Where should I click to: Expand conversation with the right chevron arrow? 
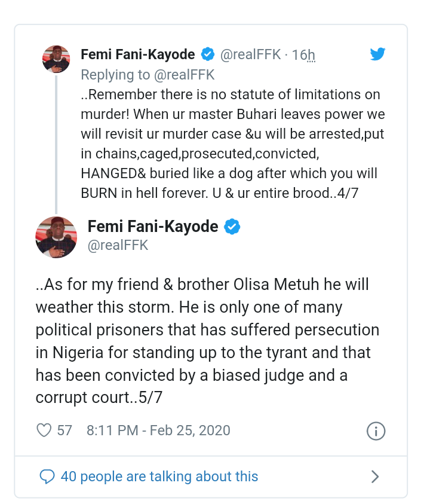pos(375,476)
